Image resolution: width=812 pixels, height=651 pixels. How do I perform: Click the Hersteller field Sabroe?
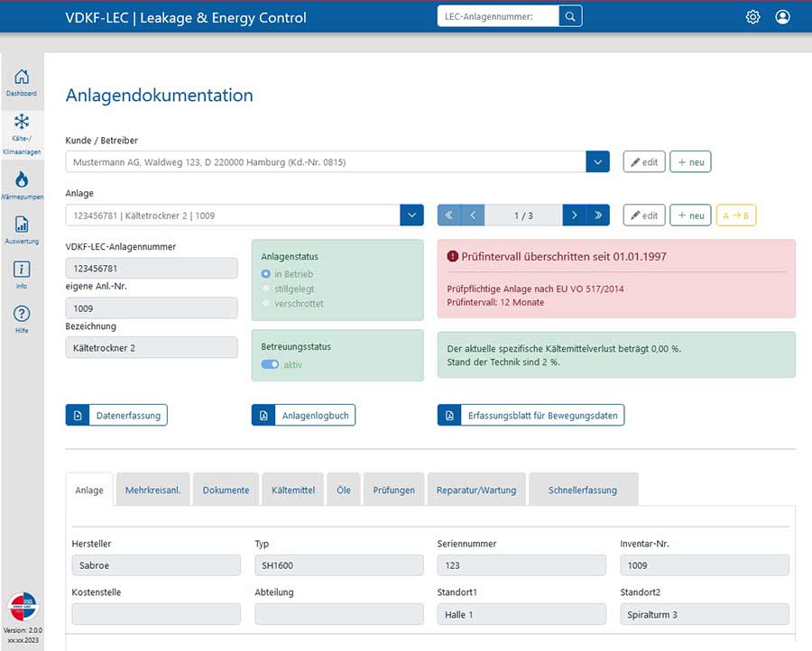click(x=156, y=565)
